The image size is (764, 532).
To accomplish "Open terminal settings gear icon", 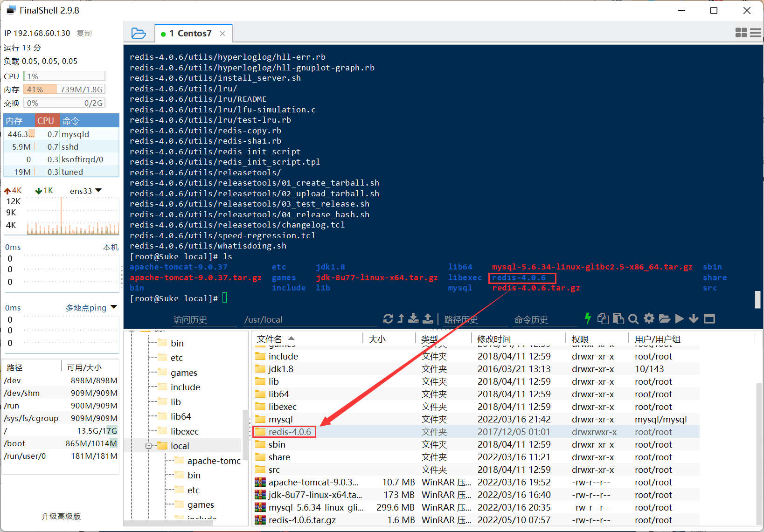I will (649, 318).
